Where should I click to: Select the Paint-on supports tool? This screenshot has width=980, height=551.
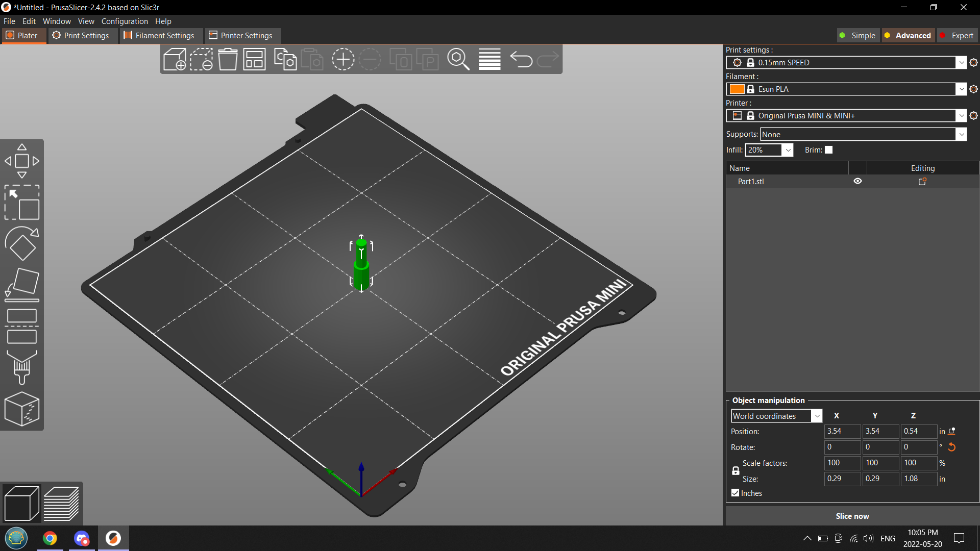tap(22, 367)
